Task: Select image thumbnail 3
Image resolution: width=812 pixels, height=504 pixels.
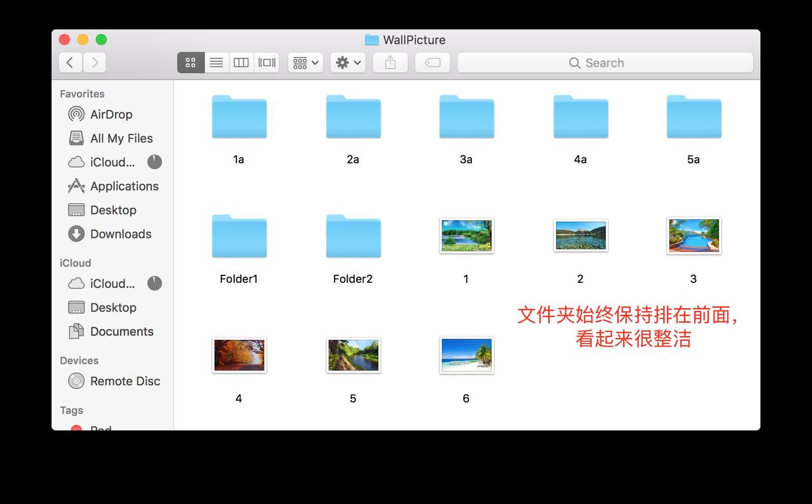Action: click(693, 235)
